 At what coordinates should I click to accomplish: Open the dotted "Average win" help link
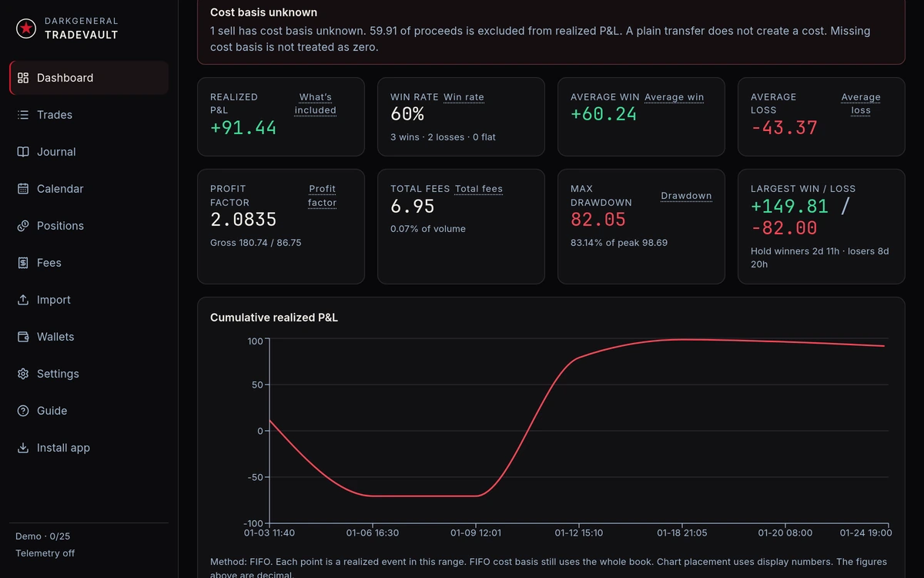tap(675, 97)
